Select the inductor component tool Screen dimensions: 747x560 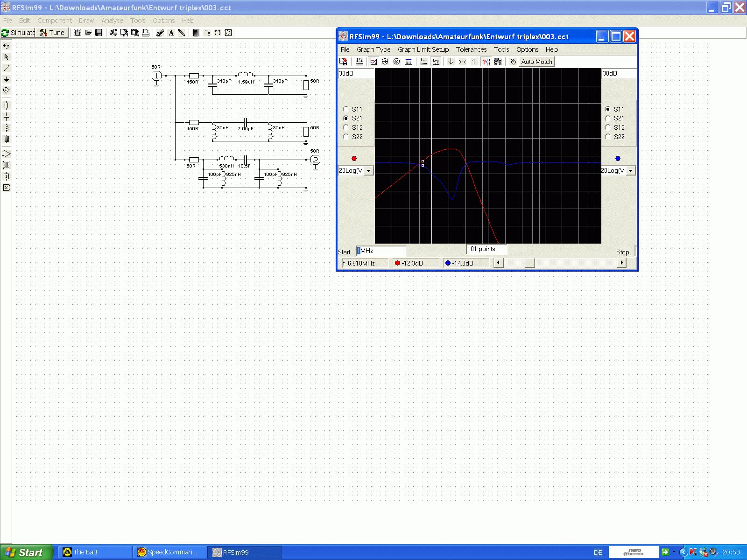[6, 128]
